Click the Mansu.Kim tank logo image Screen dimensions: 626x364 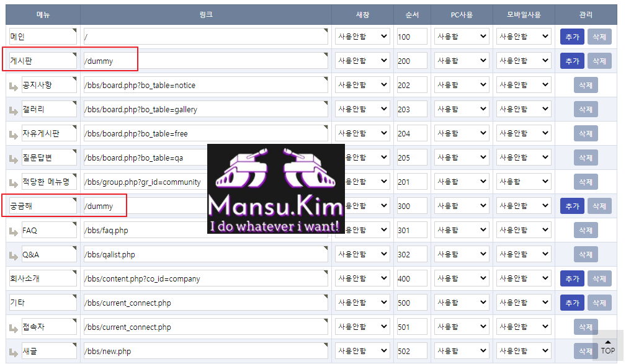pos(276,189)
